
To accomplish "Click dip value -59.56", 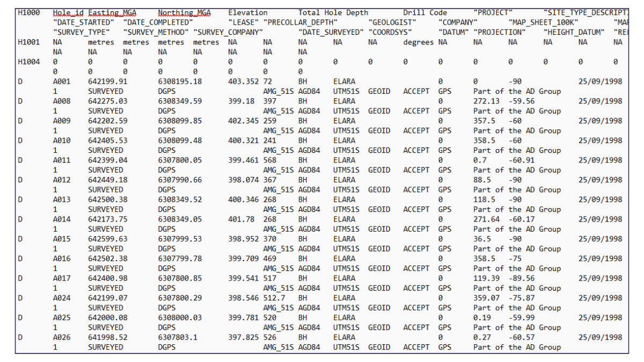I will (522, 101).
